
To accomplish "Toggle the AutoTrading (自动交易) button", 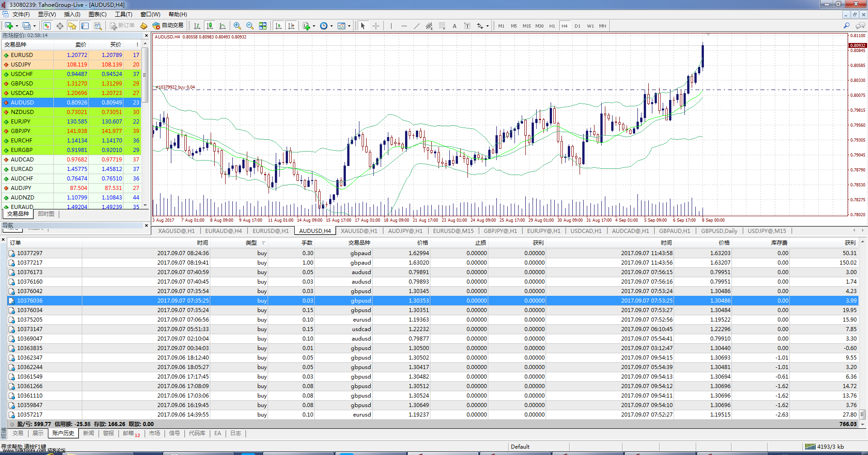I will [168, 26].
